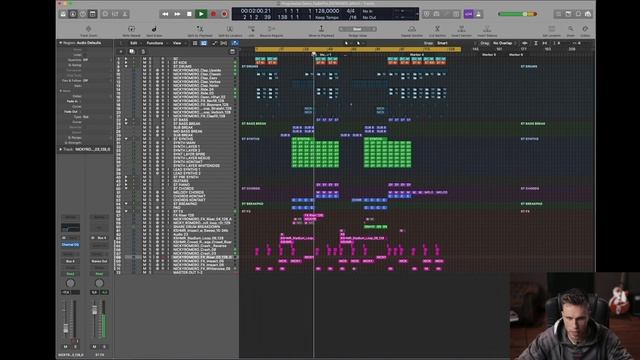
Task: Move the right channel strip volume fader
Action: 94,310
